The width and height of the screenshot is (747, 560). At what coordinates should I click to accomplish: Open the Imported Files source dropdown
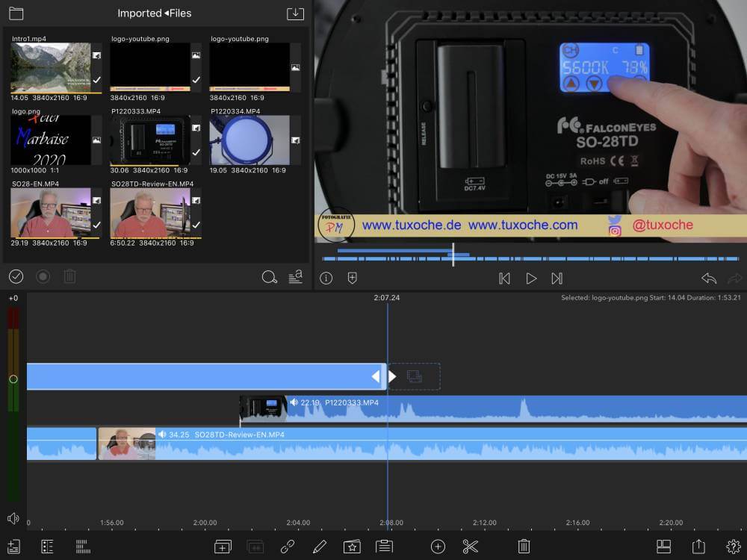pos(155,13)
